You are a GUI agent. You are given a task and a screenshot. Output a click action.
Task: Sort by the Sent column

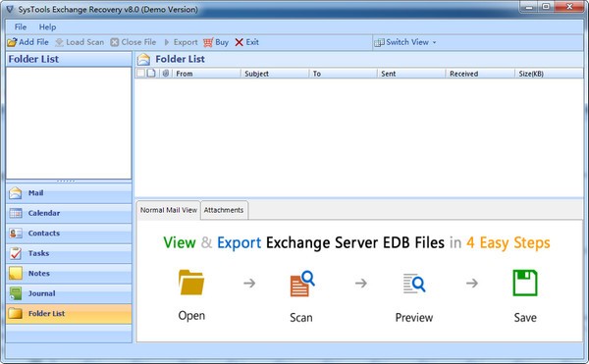[x=411, y=74]
